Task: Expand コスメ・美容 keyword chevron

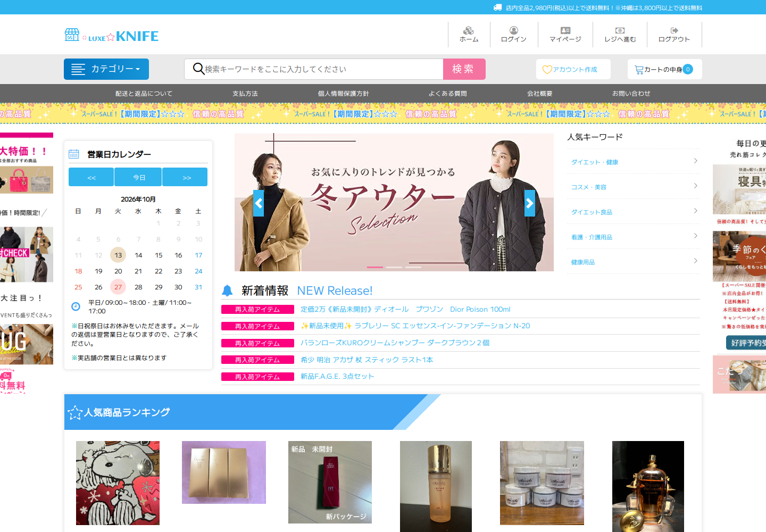Action: pyautogui.click(x=696, y=186)
